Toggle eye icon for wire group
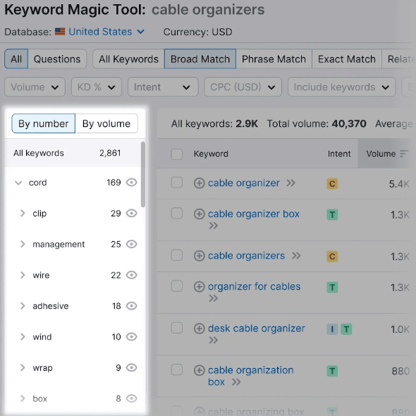The width and height of the screenshot is (416, 416). 132,275
